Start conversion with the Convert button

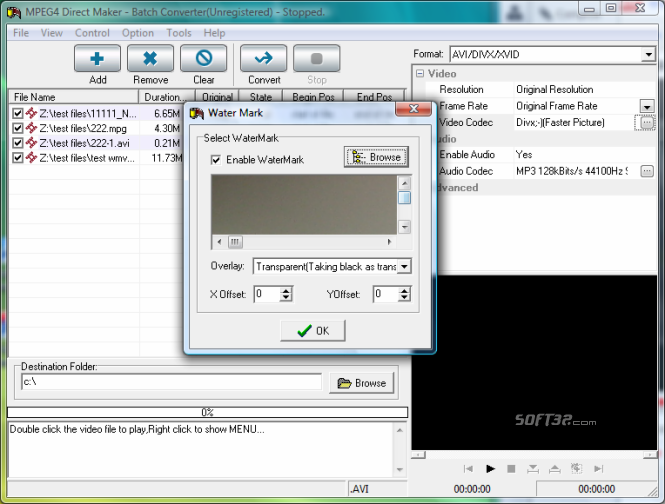point(263,59)
